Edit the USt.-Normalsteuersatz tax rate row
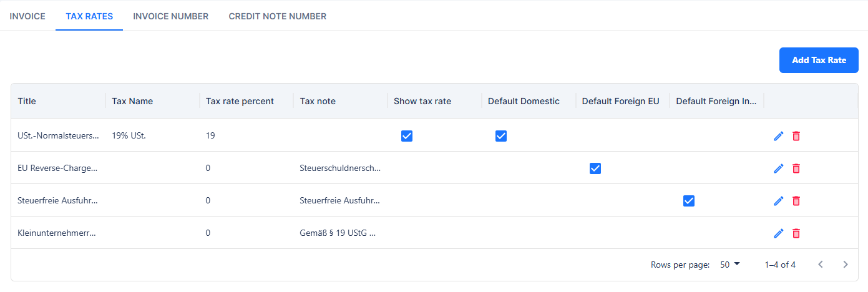The width and height of the screenshot is (868, 292). tap(778, 136)
